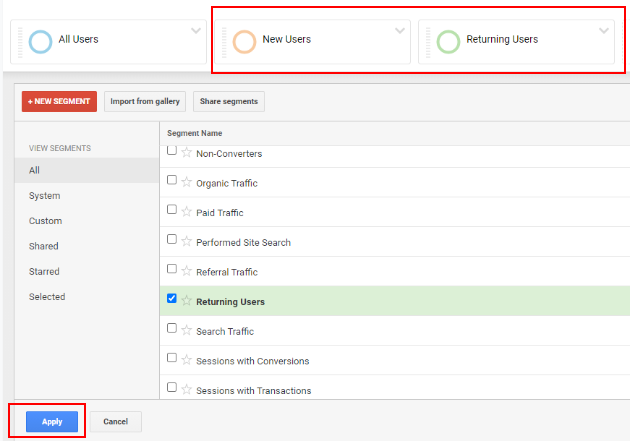Expand the Returning Users card dropdown
This screenshot has width=630, height=441.
click(x=604, y=31)
